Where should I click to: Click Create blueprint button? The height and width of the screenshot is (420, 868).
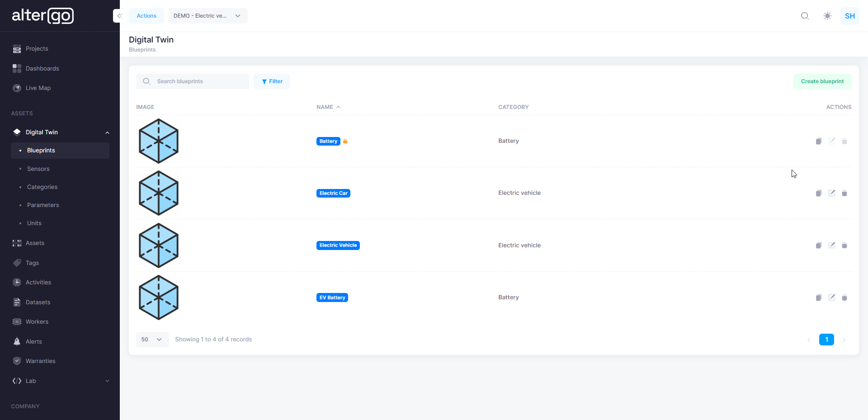coord(822,81)
